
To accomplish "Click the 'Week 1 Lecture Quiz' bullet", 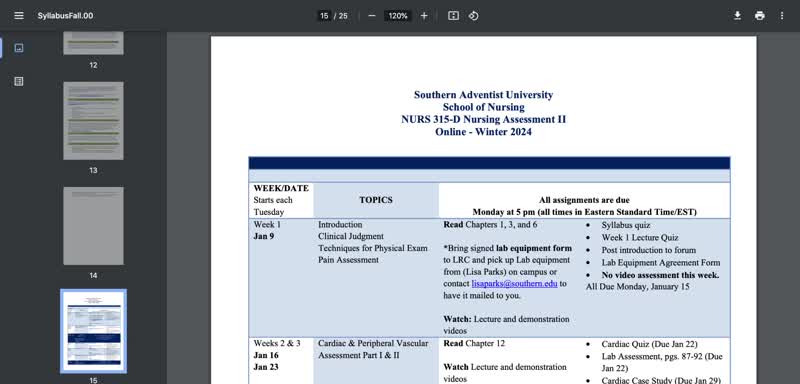I will [640, 238].
